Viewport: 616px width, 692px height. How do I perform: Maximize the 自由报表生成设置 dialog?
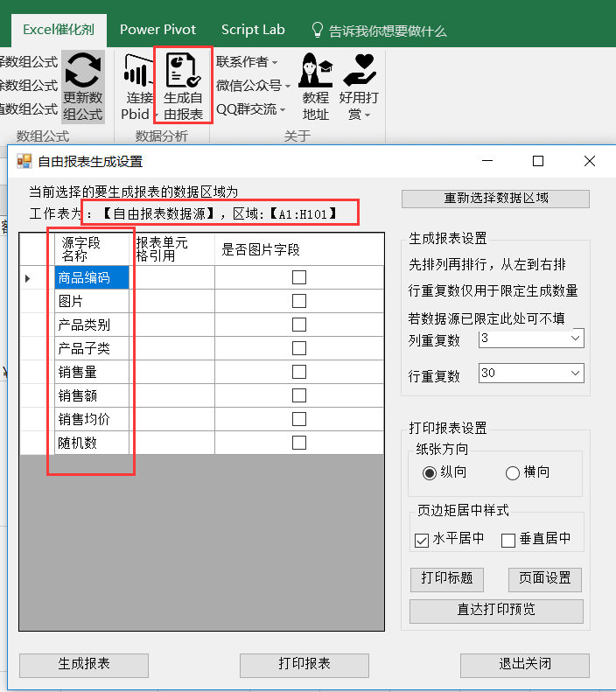pyautogui.click(x=538, y=161)
